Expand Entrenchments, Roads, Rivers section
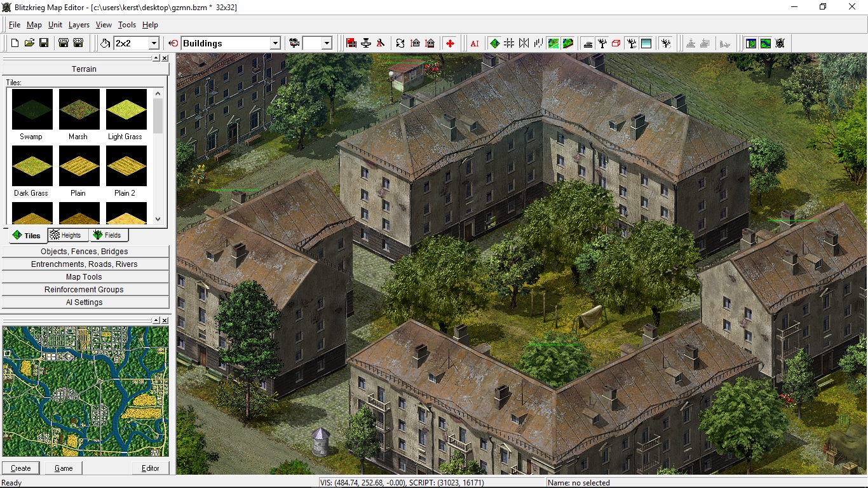 [x=86, y=264]
